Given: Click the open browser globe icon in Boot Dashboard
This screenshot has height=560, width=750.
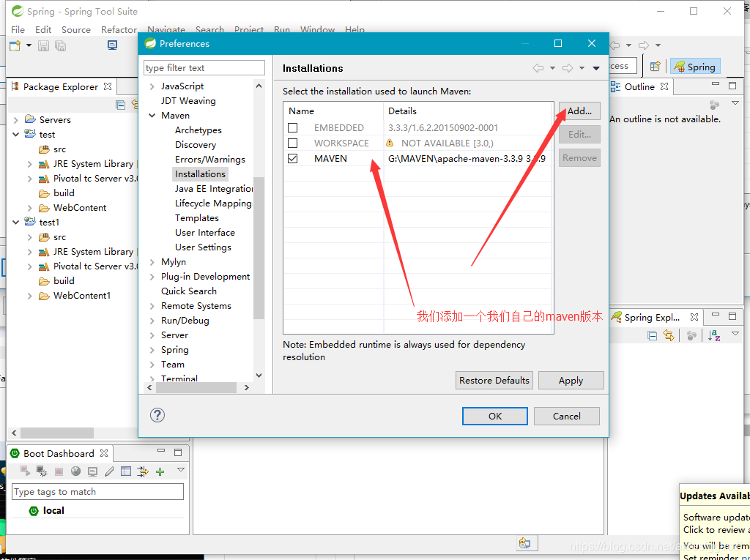Looking at the screenshot, I should click(x=75, y=471).
